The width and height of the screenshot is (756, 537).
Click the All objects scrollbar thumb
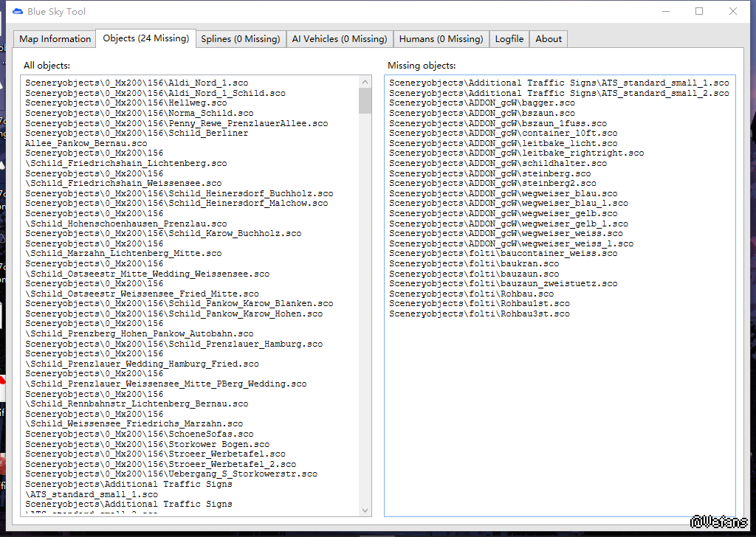coord(365,100)
